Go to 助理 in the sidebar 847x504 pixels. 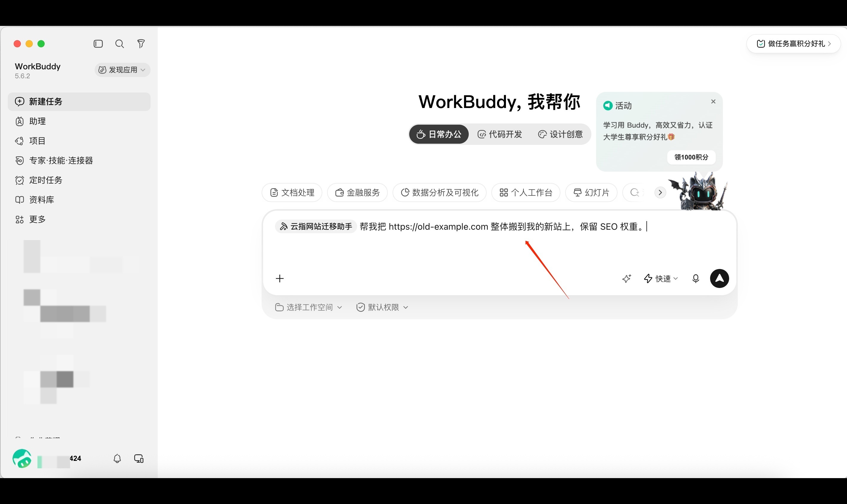coord(79,121)
